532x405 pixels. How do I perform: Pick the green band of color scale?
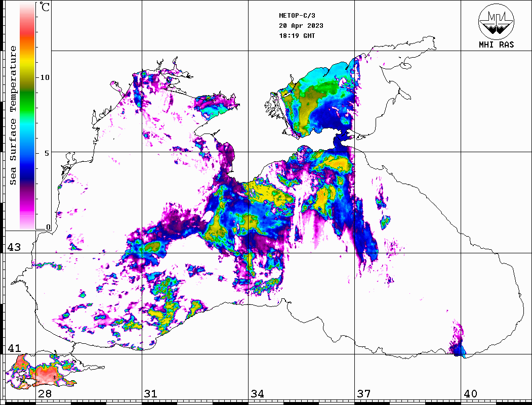pyautogui.click(x=27, y=102)
